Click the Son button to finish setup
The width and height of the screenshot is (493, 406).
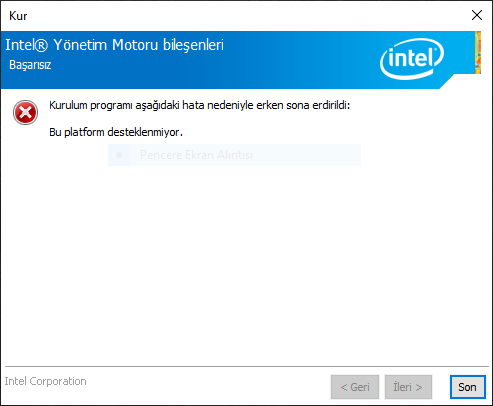click(468, 387)
